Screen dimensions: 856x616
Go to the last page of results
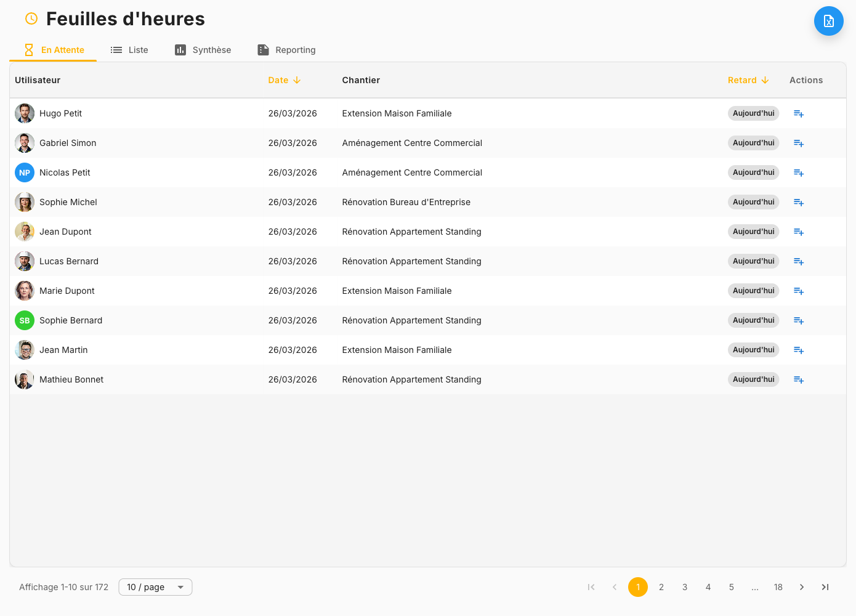coord(825,587)
